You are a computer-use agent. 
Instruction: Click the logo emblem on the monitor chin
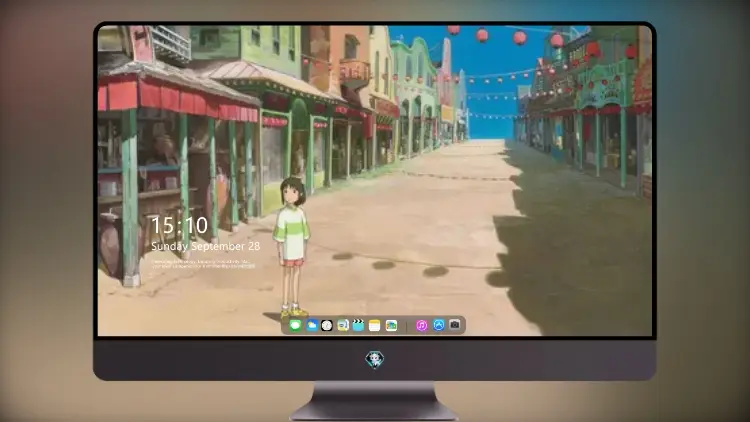pos(375,359)
